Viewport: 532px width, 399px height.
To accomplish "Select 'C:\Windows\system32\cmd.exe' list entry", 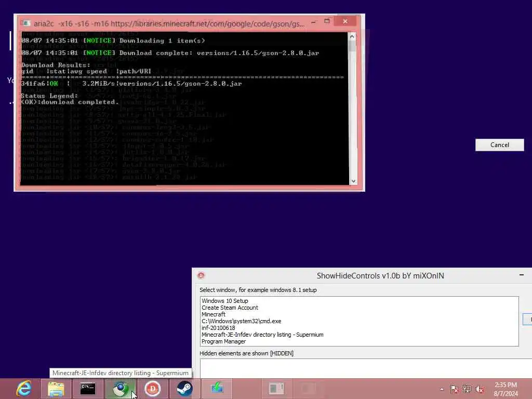I will pos(241,321).
